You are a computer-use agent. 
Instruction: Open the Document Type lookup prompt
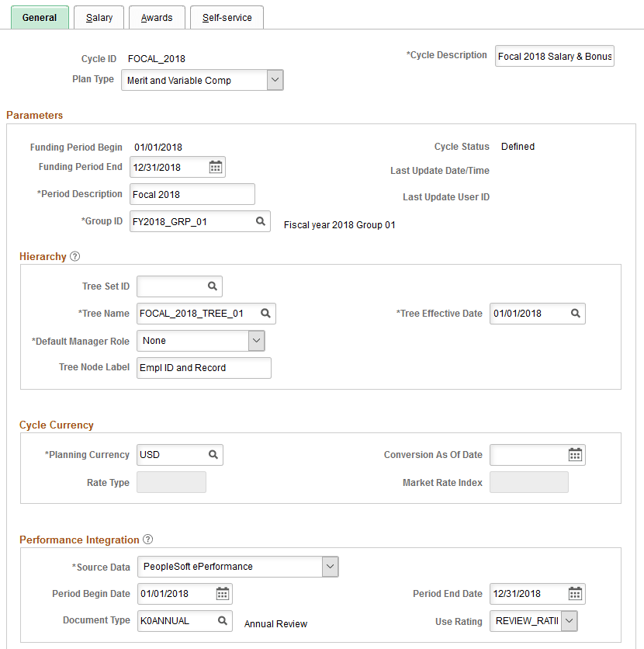pyautogui.click(x=223, y=620)
